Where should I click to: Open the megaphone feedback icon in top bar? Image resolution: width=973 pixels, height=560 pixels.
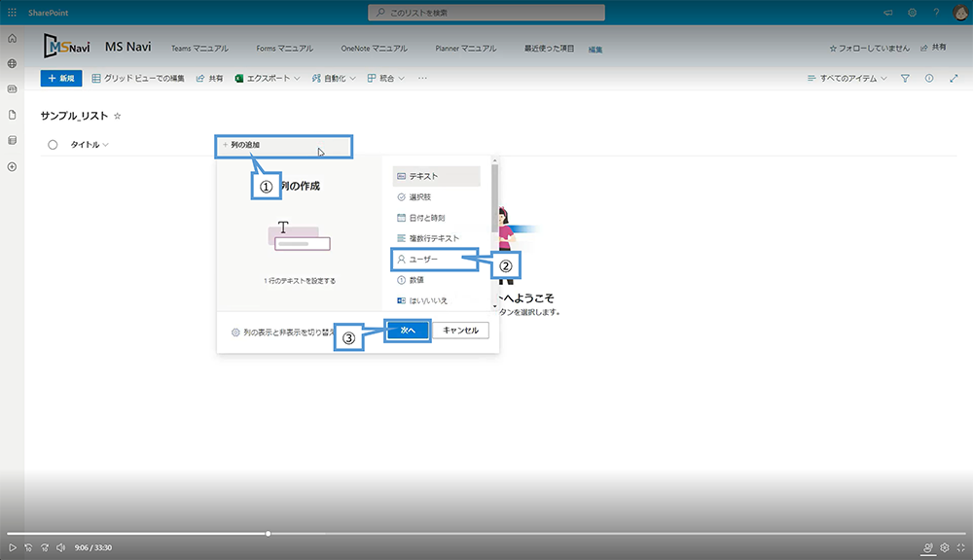888,13
